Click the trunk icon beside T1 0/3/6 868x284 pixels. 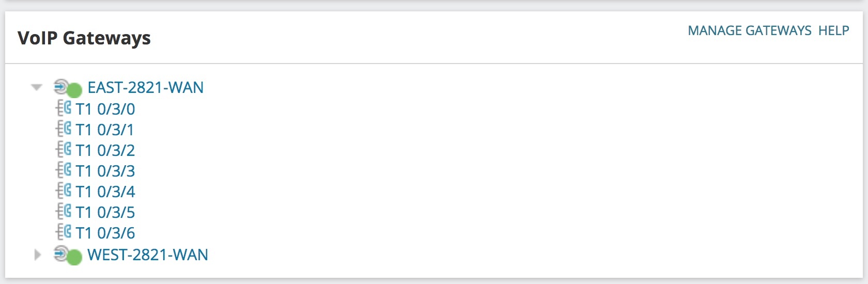pos(64,232)
